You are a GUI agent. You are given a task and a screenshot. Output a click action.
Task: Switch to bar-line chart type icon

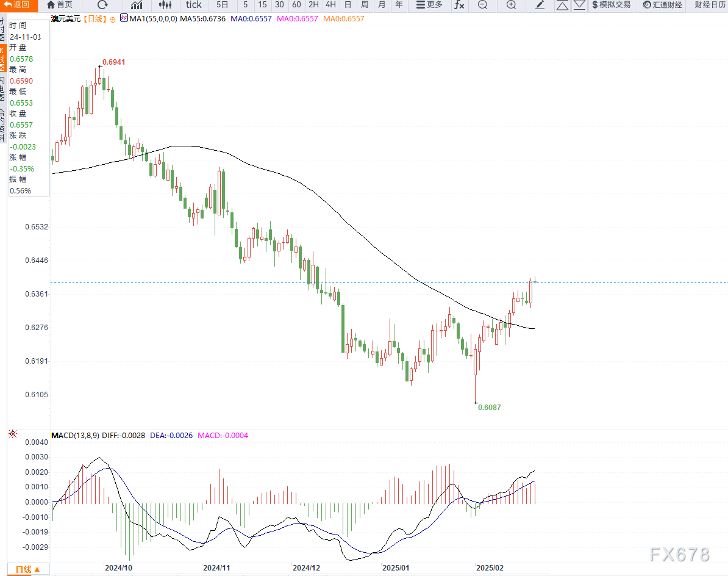tap(137, 5)
